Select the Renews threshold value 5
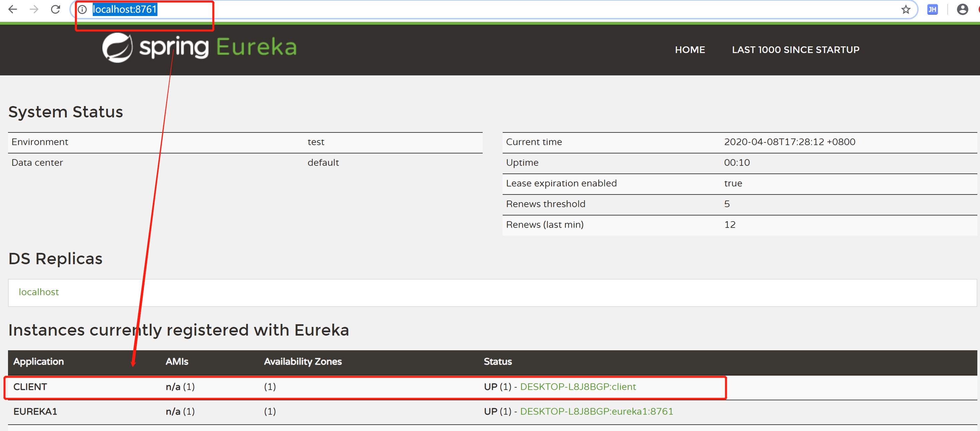The height and width of the screenshot is (431, 980). [x=726, y=204]
